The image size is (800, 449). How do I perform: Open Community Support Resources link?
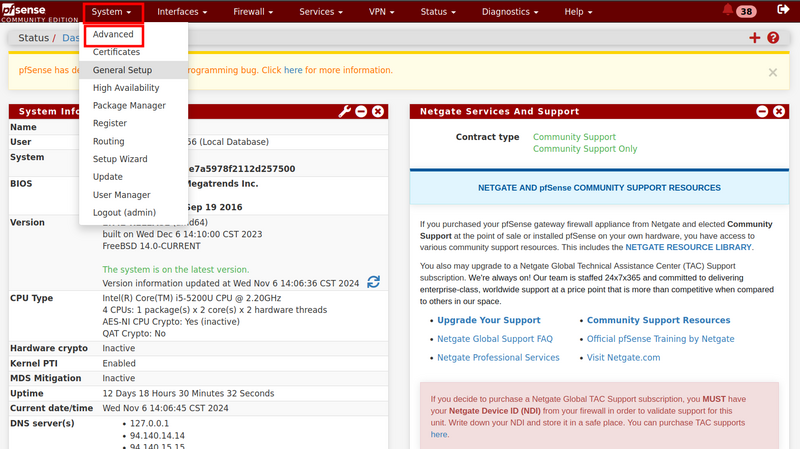[x=658, y=320]
